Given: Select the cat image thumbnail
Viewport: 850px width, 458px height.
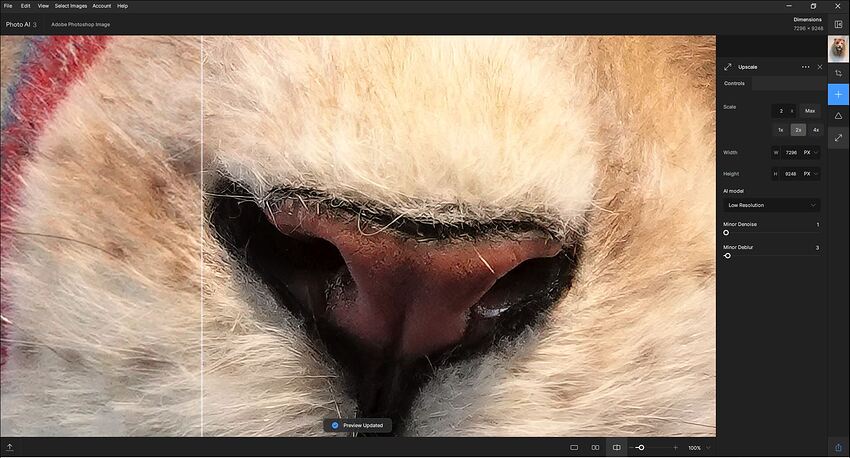Looking at the screenshot, I should 838,49.
